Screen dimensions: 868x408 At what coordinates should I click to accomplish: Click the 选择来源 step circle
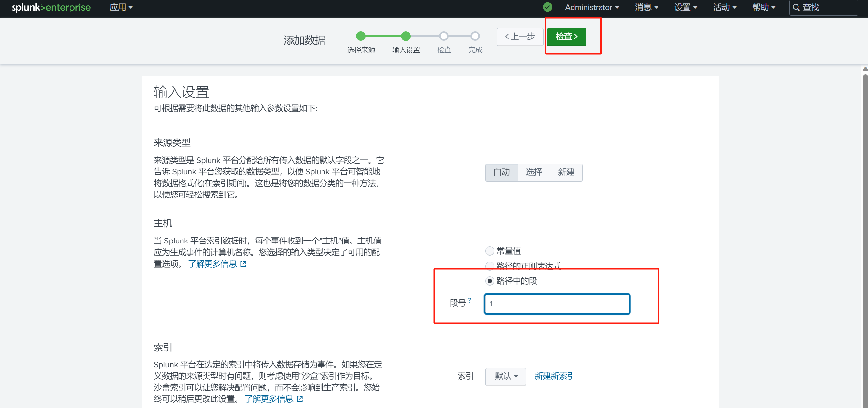coord(361,36)
